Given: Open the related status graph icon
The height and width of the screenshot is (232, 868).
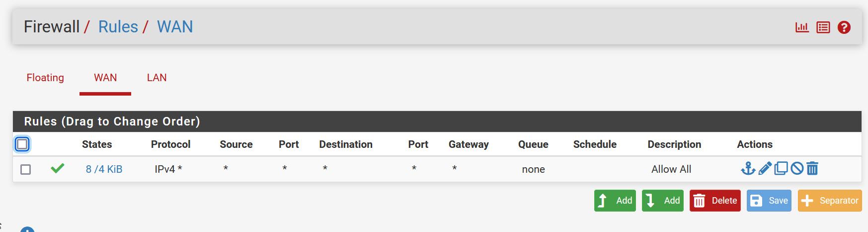Looking at the screenshot, I should pyautogui.click(x=802, y=27).
